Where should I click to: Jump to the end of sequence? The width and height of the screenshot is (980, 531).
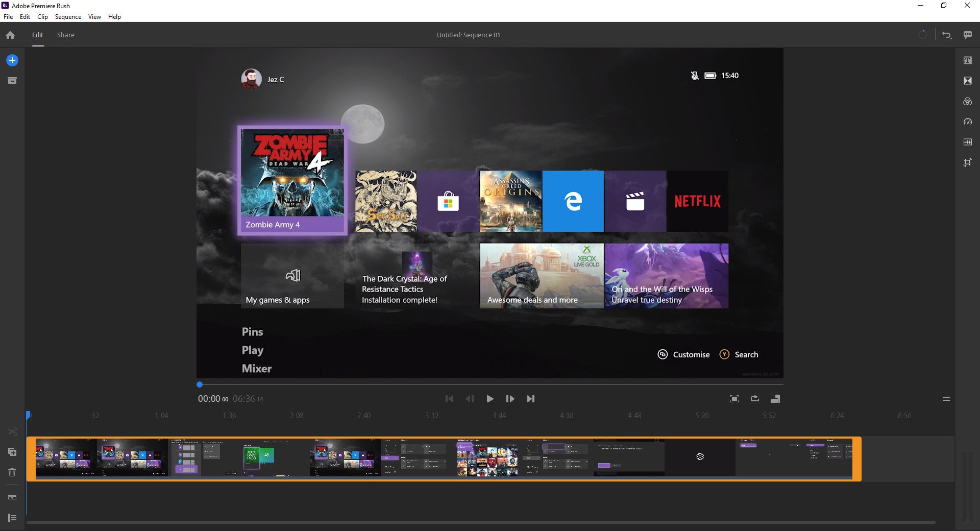(x=531, y=399)
